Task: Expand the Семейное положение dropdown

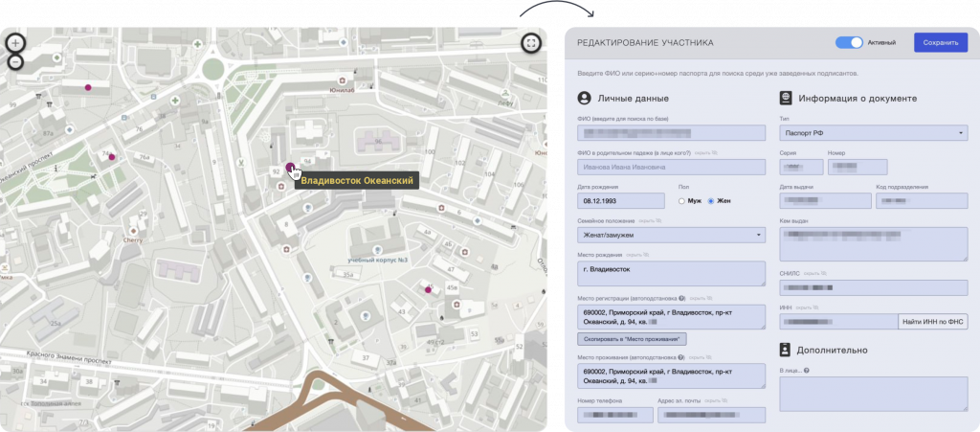Action: [670, 235]
